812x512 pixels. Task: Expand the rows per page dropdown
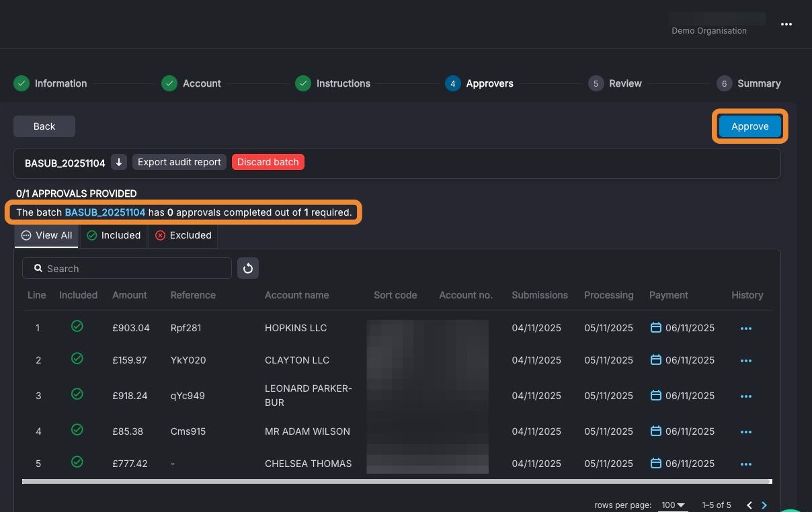(672, 505)
